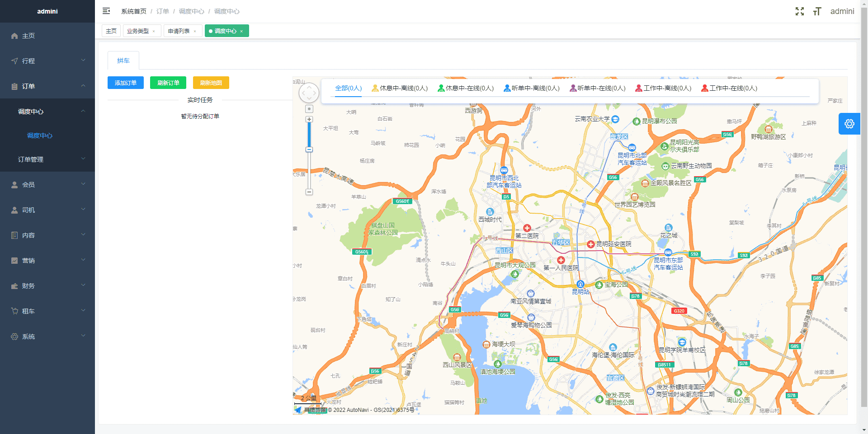Image resolution: width=868 pixels, height=434 pixels.
Task: Click the orange 刷新地图 button
Action: click(x=211, y=83)
